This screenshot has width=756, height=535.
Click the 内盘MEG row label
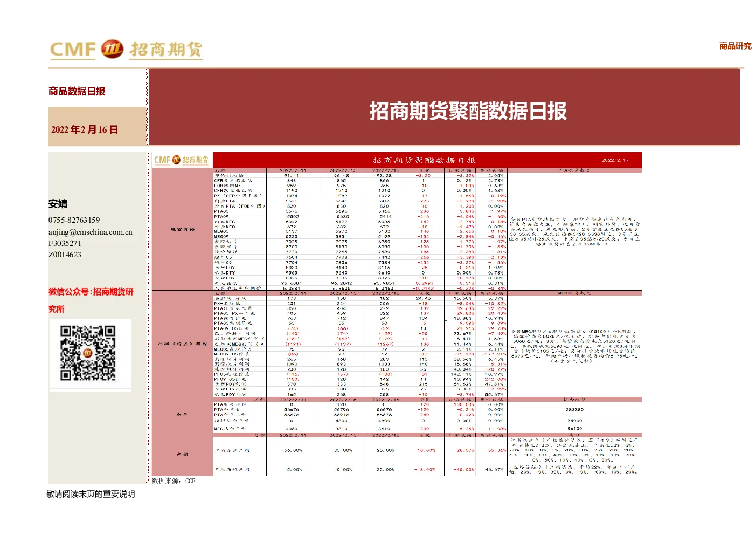[225, 222]
